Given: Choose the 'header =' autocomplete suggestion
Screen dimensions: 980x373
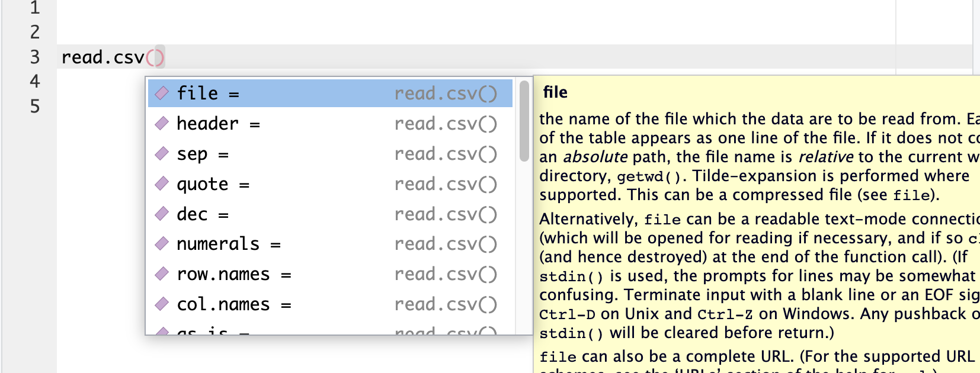Looking at the screenshot, I should 330,123.
